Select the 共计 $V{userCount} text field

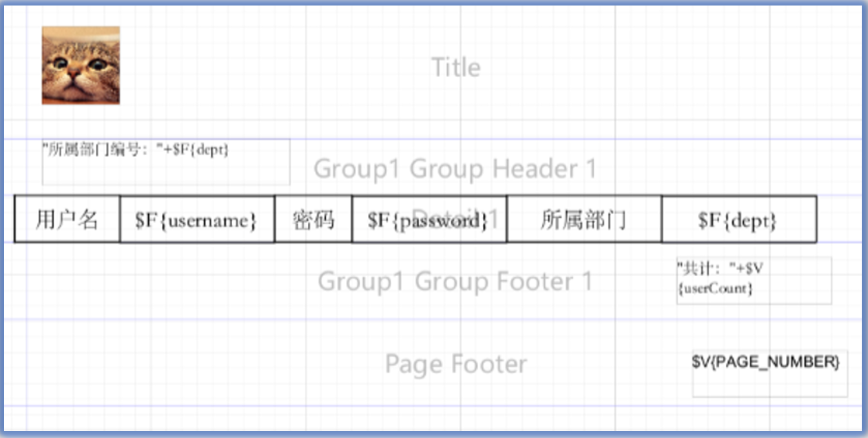pyautogui.click(x=754, y=280)
